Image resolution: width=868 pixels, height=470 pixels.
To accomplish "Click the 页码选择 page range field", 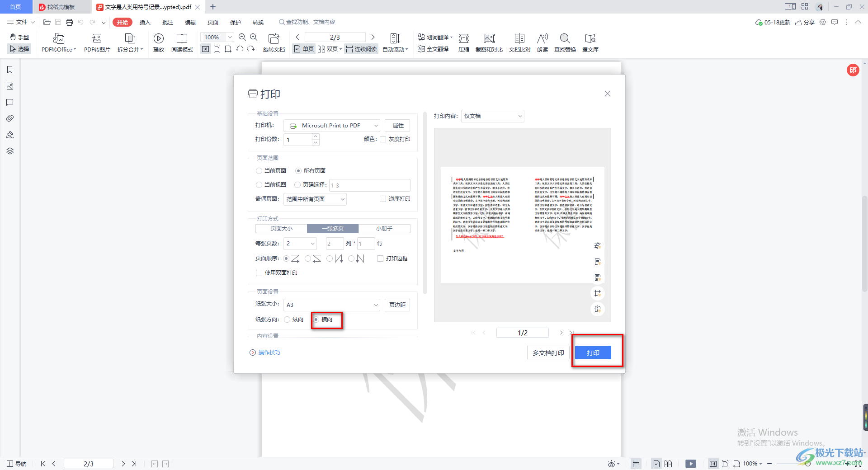I will click(x=369, y=185).
